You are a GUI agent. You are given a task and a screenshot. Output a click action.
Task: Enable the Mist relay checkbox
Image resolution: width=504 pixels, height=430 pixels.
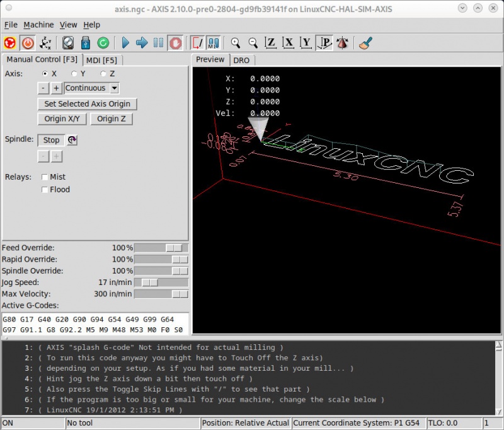pos(45,177)
